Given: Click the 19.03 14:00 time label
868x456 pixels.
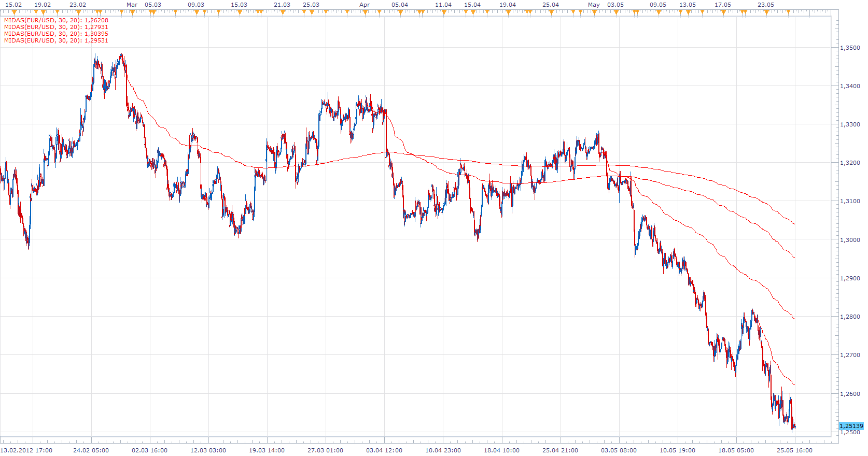Looking at the screenshot, I should pos(267,450).
